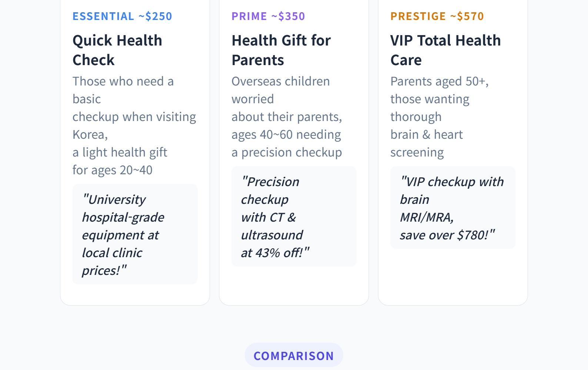588x370 pixels.
Task: Click the 'save over $780!' quote line
Action: (447, 235)
